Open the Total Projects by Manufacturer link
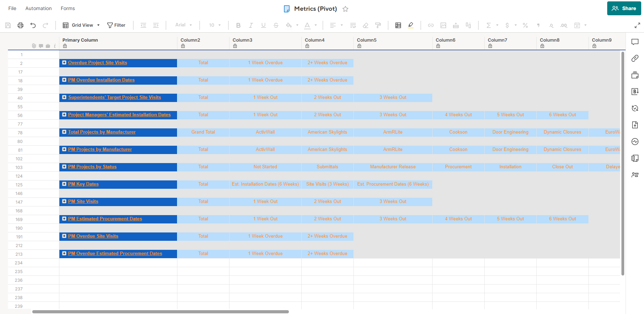 (x=102, y=132)
